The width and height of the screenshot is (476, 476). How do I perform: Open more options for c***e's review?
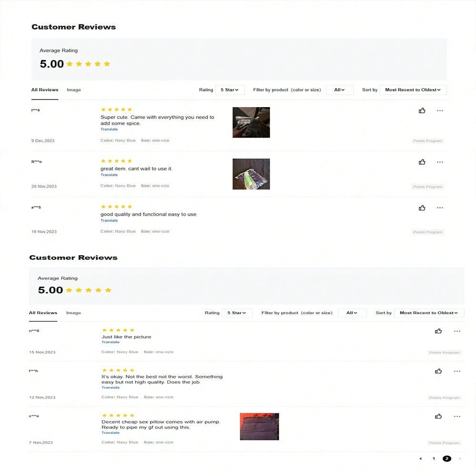457,416
